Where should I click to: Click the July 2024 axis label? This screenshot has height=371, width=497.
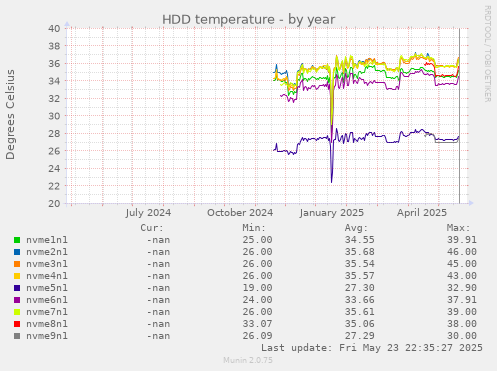coord(148,213)
